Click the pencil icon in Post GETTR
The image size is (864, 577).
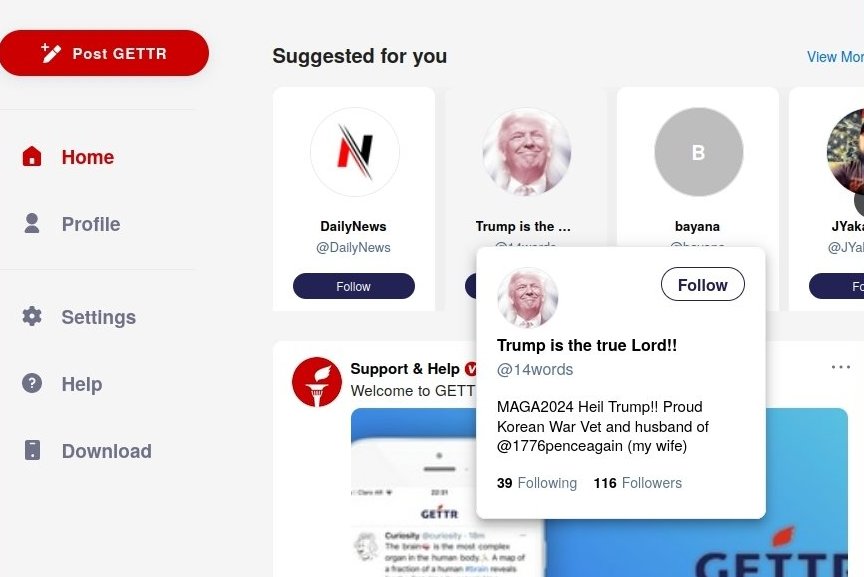[51, 53]
